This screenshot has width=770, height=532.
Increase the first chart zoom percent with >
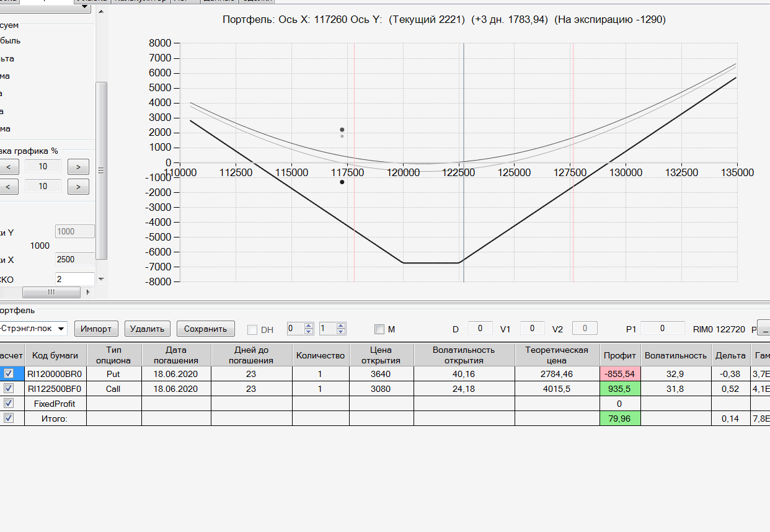pos(78,167)
